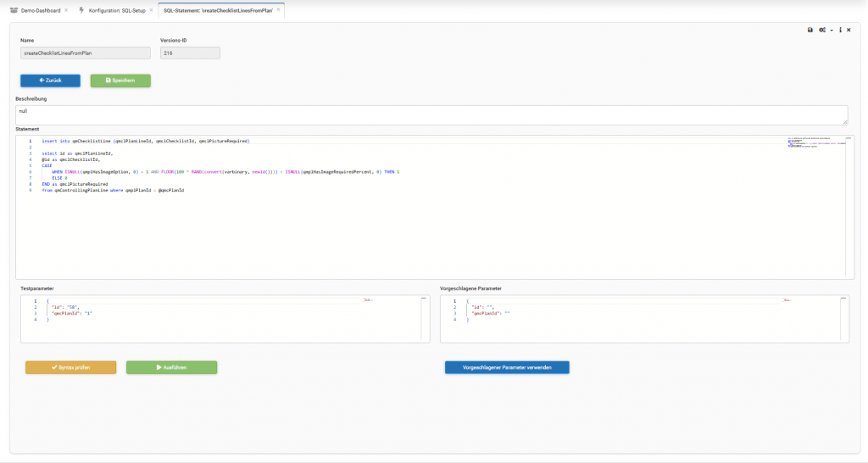Click into the Beschreibung text area
This screenshot has height=463, width=868.
431,115
